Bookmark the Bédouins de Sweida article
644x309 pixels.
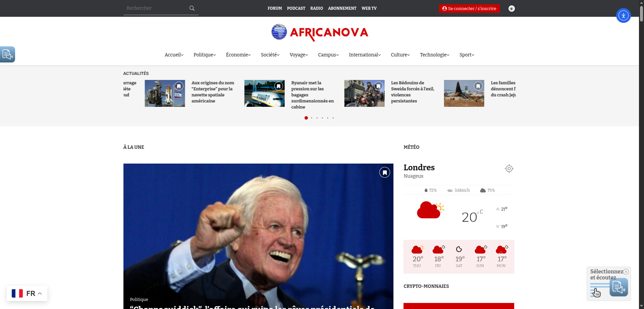tap(378, 86)
